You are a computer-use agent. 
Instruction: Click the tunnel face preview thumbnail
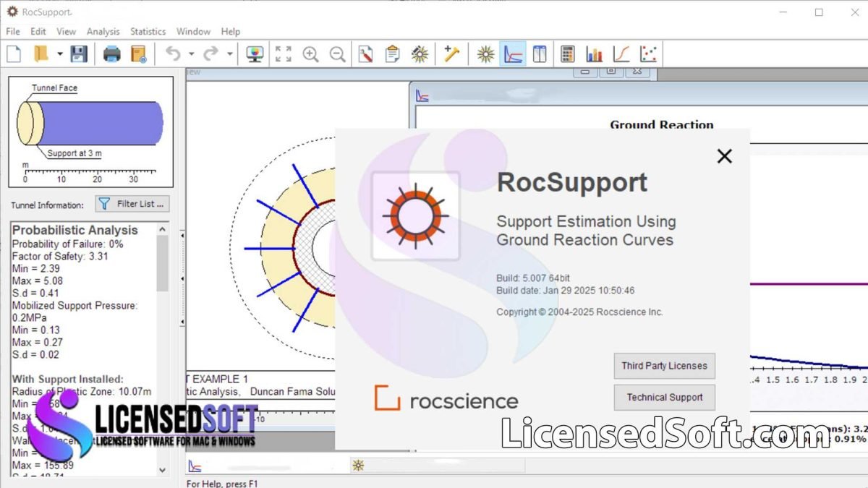(90, 132)
